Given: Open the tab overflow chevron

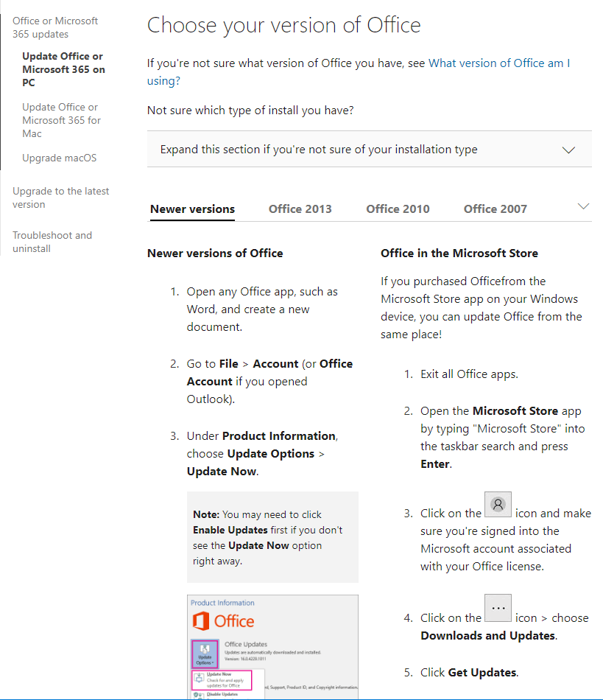Looking at the screenshot, I should point(583,206).
